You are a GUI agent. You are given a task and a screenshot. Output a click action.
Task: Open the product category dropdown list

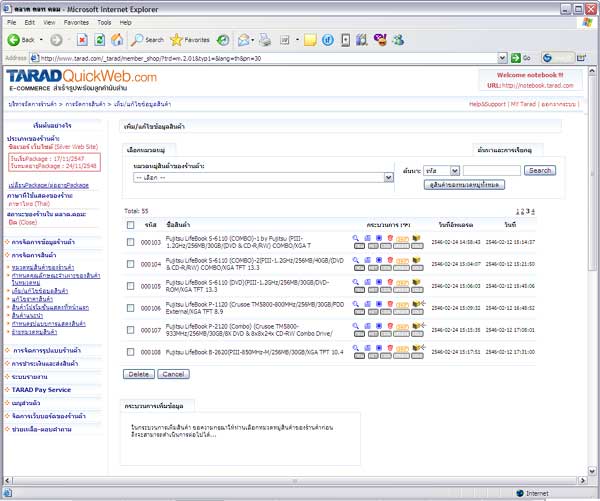(263, 178)
